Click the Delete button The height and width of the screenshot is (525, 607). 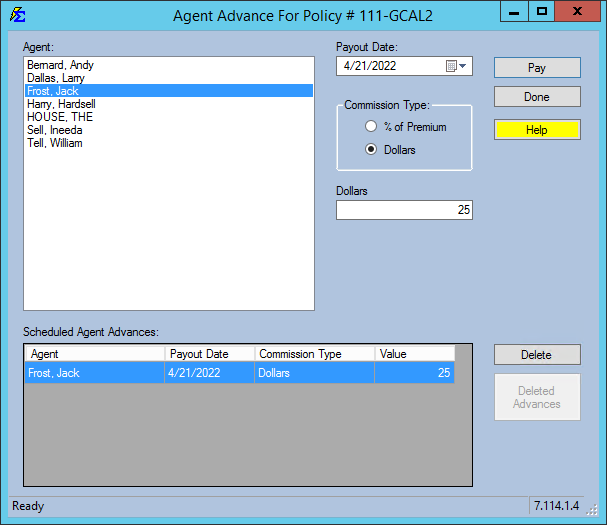[x=537, y=355]
